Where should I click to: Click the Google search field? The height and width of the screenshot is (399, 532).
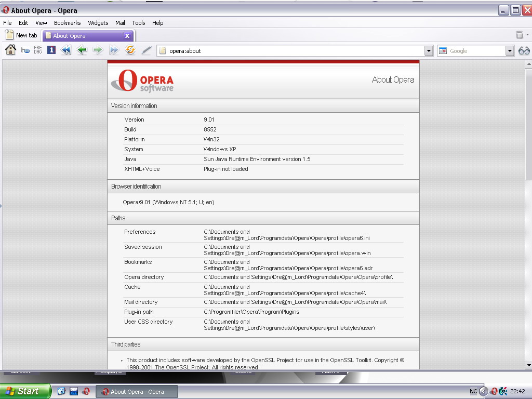[476, 51]
